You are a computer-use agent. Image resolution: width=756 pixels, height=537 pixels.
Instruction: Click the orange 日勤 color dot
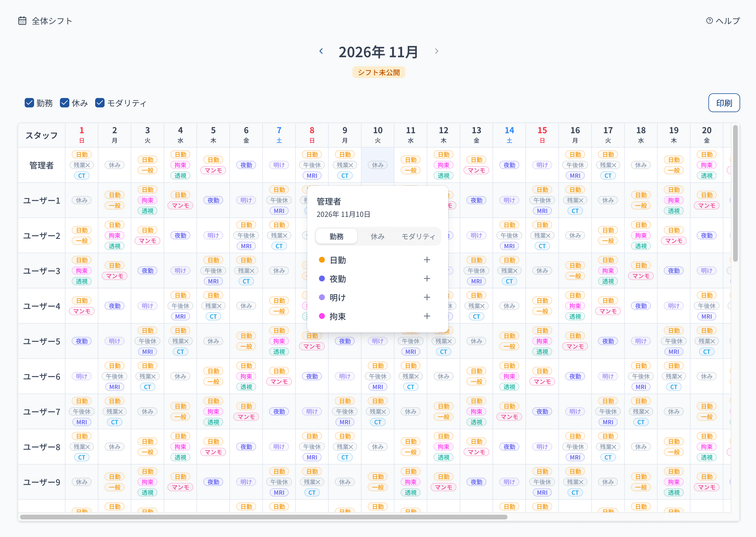pyautogui.click(x=322, y=260)
